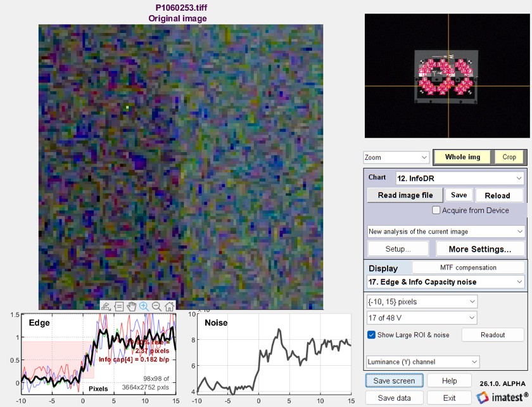
Task: Open the Zoom dropdown
Action: [396, 157]
